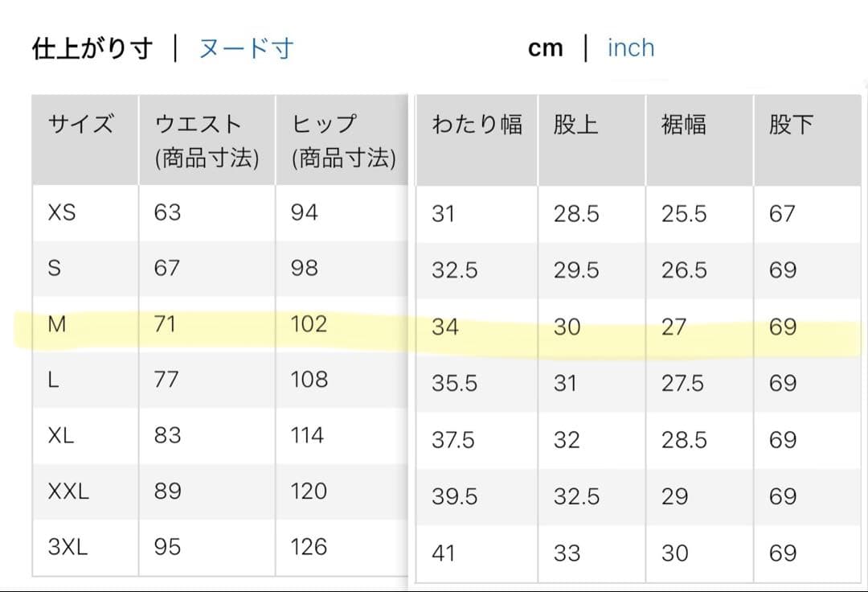868x592 pixels.
Task: Click the XXL size row label
Action: point(68,491)
